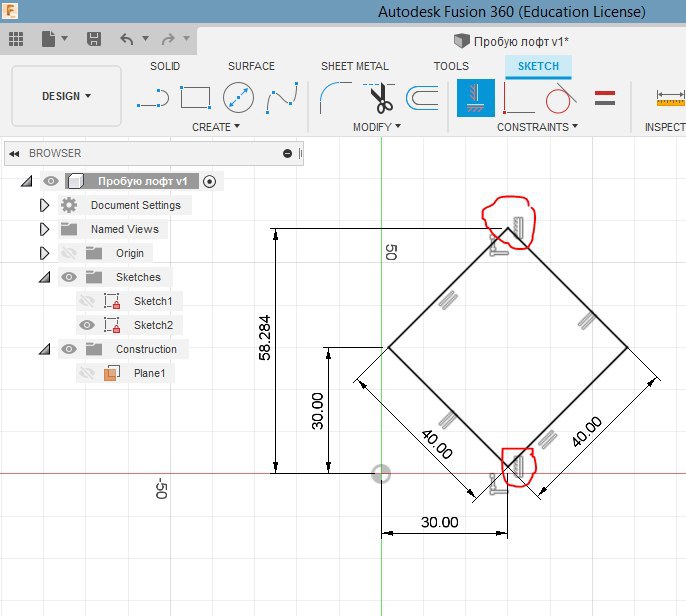Select the Measure ruler tool
This screenshot has height=616, width=686.
point(671,98)
